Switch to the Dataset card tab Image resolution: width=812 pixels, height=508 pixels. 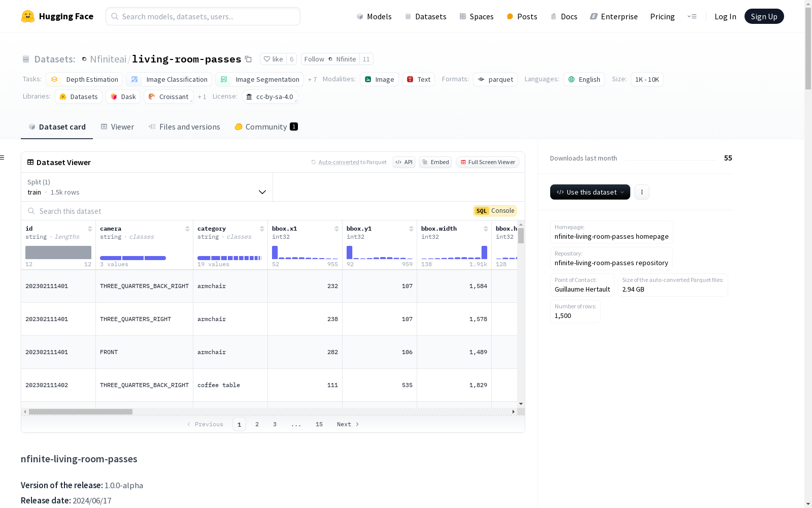57,127
